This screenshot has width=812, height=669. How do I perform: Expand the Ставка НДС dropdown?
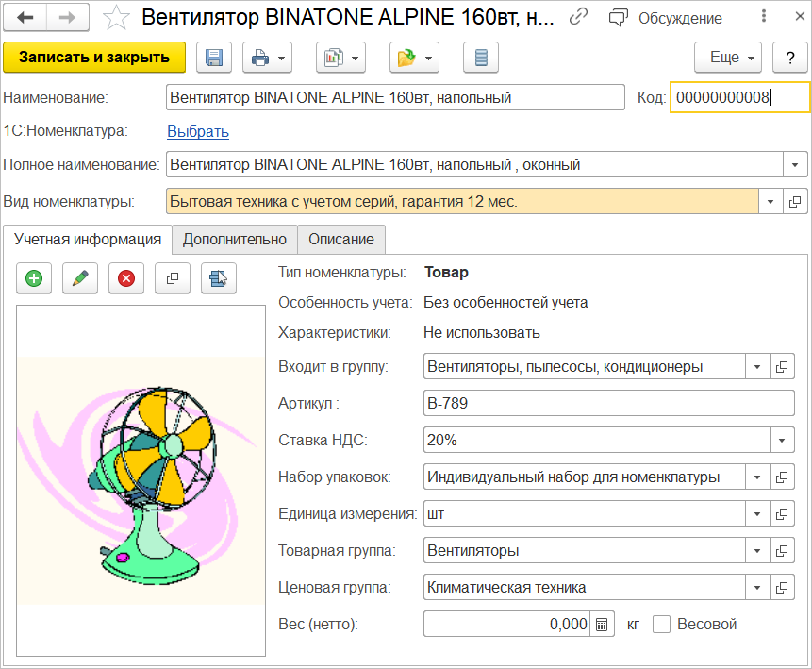tap(782, 441)
